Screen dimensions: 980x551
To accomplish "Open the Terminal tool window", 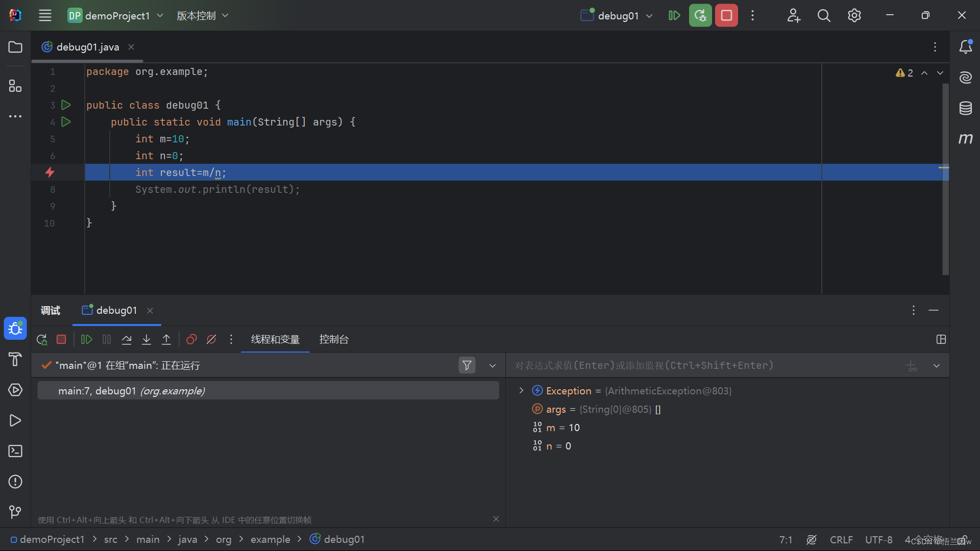I will [15, 451].
